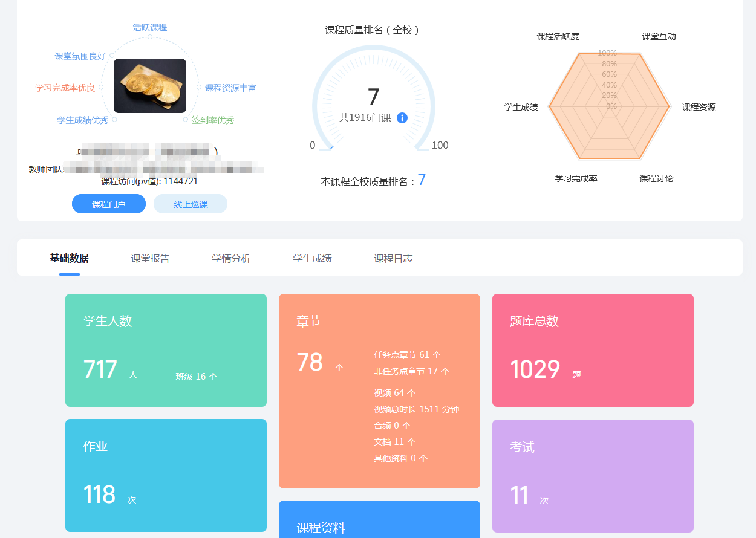Switch to the 基础数据 tab

click(69, 258)
